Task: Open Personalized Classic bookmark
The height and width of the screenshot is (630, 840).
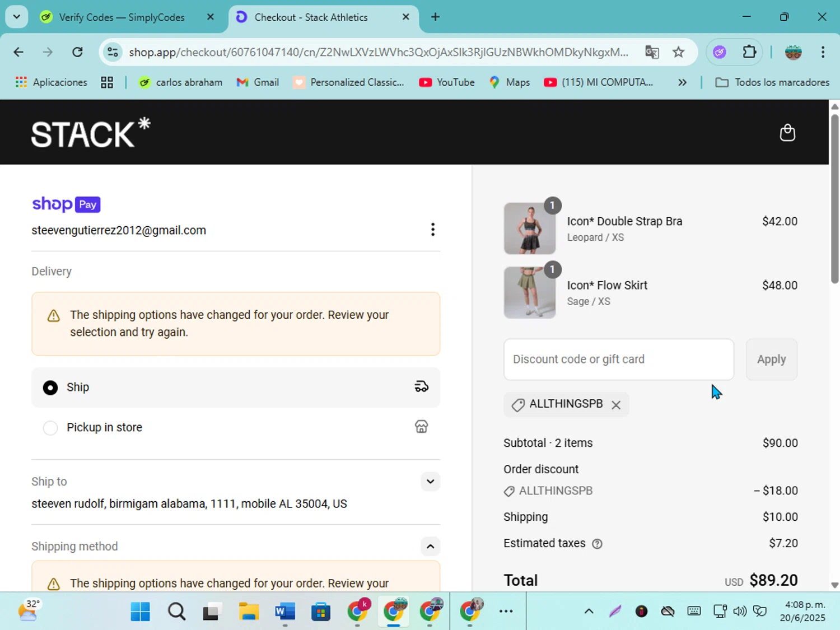Action: point(348,82)
